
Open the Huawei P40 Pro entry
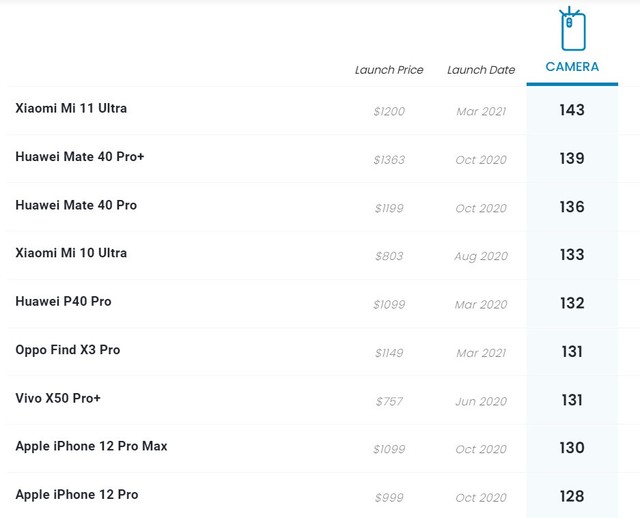point(63,301)
